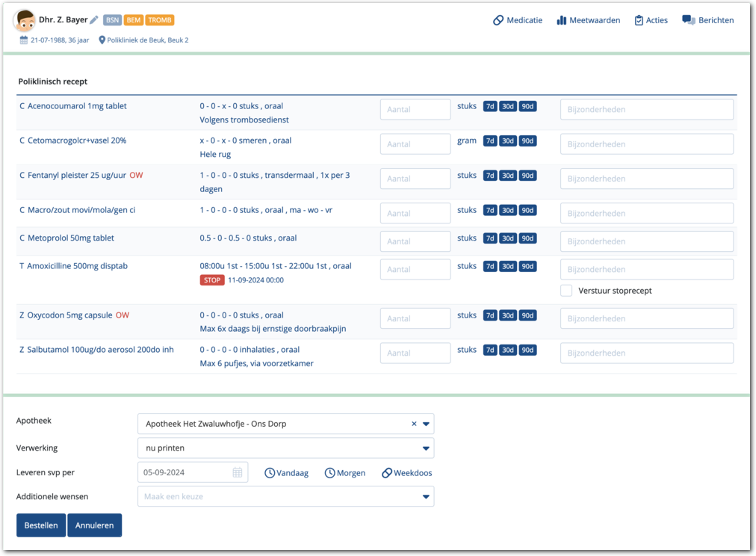756x556 pixels.
Task: Open the Acties clipboard icon
Action: (x=639, y=20)
